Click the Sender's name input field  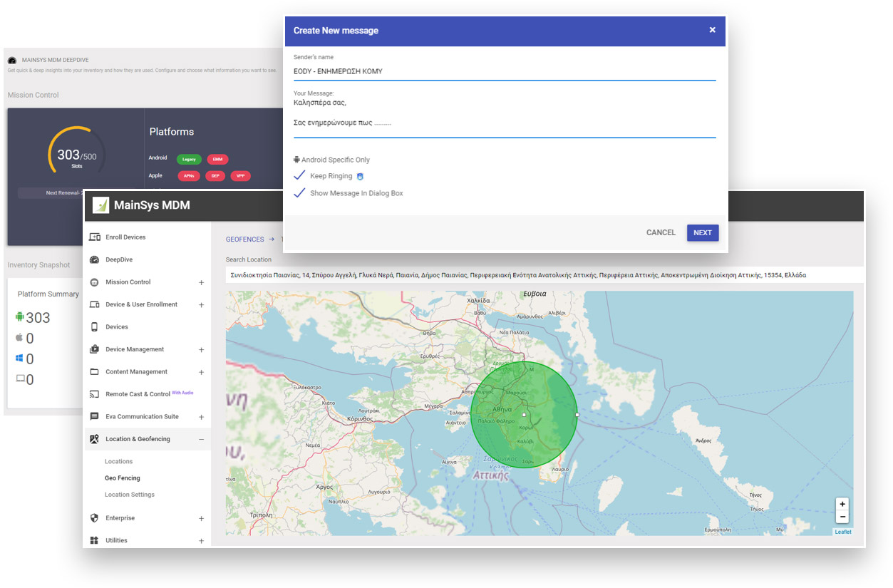point(505,71)
